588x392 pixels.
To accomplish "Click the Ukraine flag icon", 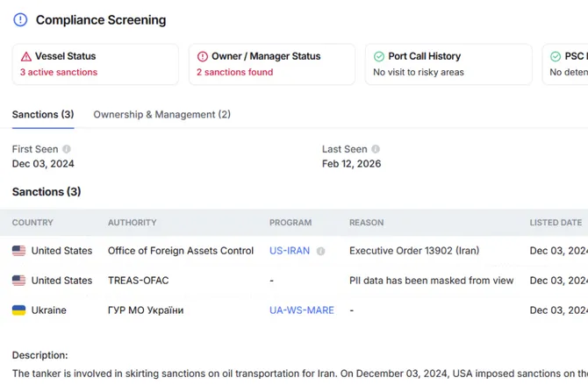I will pos(18,310).
